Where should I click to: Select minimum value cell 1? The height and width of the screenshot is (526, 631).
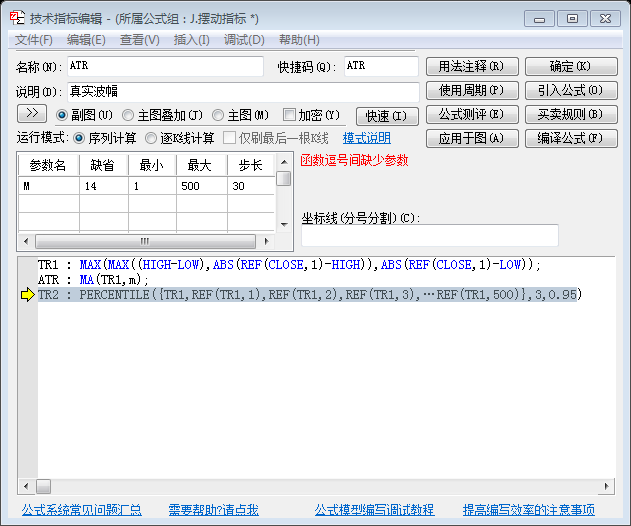[152, 186]
